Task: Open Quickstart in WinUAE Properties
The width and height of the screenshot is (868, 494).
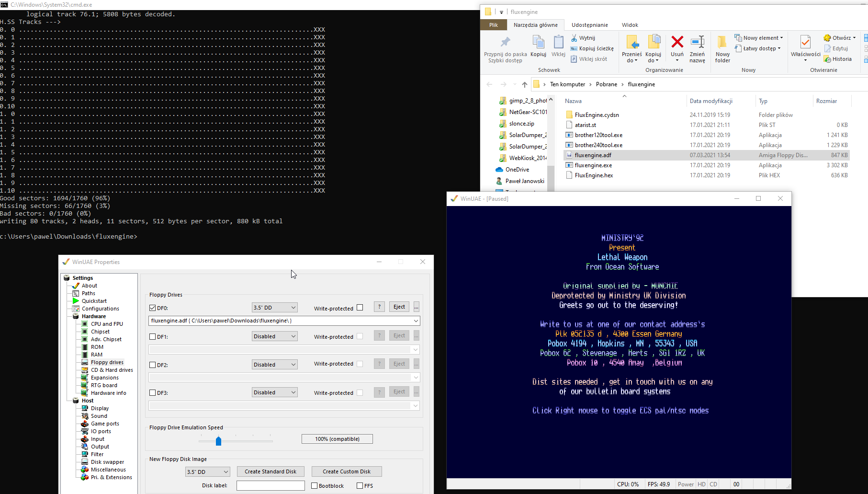Action: 94,301
